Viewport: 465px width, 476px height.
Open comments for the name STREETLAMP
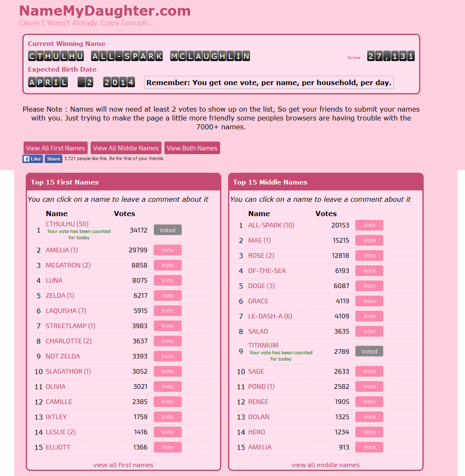tap(70, 326)
